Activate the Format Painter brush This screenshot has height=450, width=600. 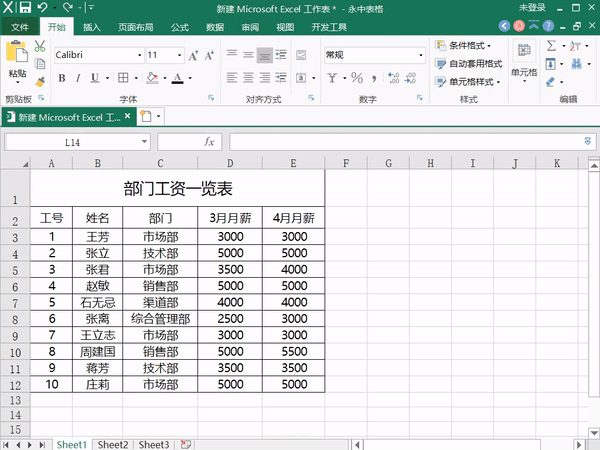pyautogui.click(x=40, y=81)
